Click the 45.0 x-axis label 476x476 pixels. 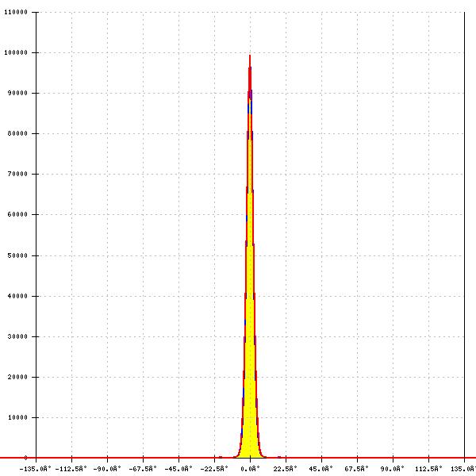321,469
